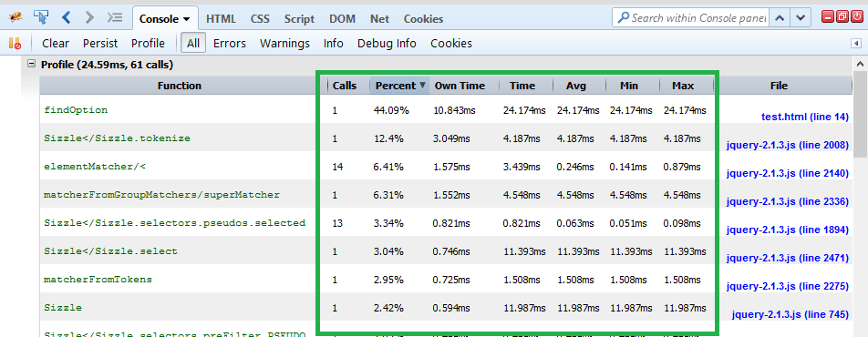Click the Firebug bug icon
This screenshot has height=337, width=868.
(16, 17)
